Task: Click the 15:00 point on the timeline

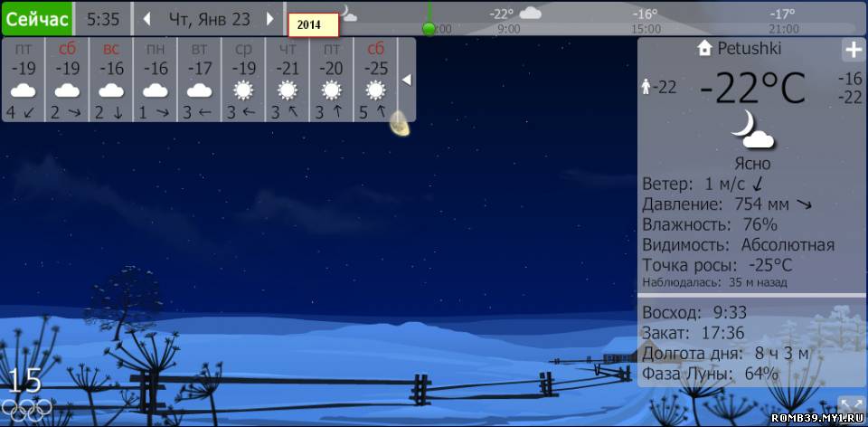Action: [x=646, y=28]
